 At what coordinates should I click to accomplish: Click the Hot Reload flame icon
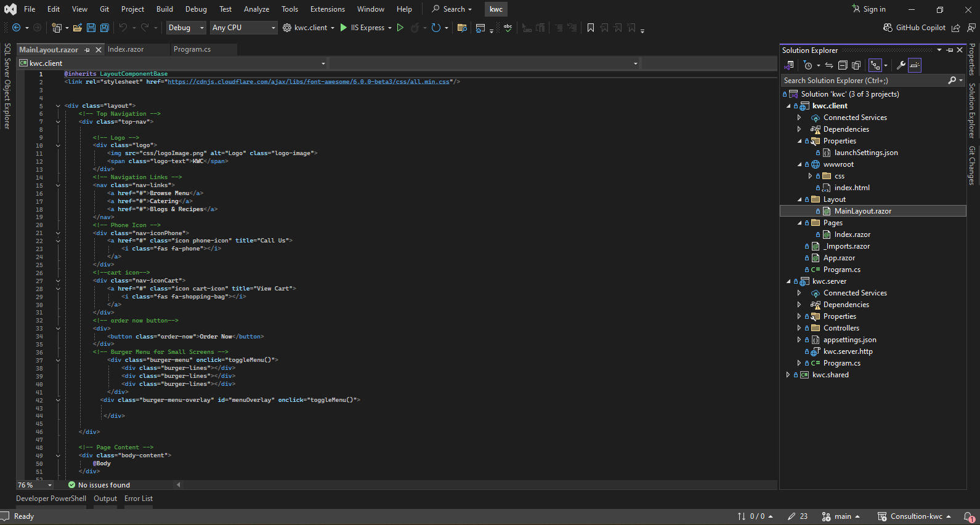(415, 28)
